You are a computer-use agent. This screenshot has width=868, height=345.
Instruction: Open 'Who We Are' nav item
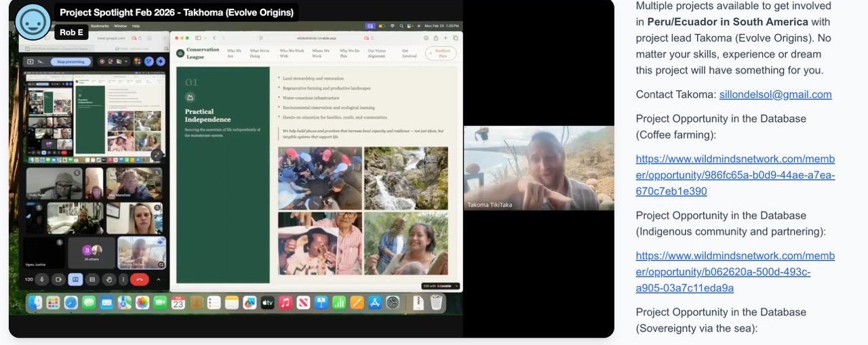(234, 54)
